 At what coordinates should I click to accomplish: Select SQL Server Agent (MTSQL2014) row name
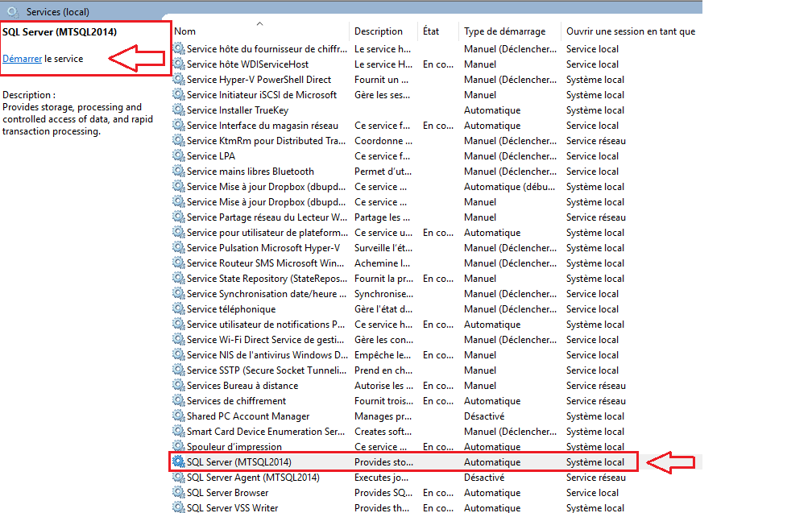click(x=253, y=478)
